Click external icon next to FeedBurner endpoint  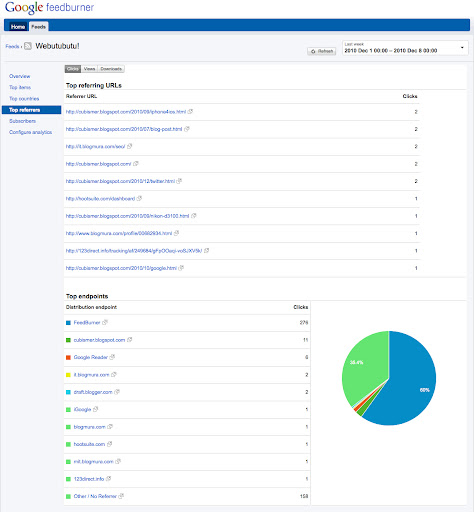pos(105,322)
